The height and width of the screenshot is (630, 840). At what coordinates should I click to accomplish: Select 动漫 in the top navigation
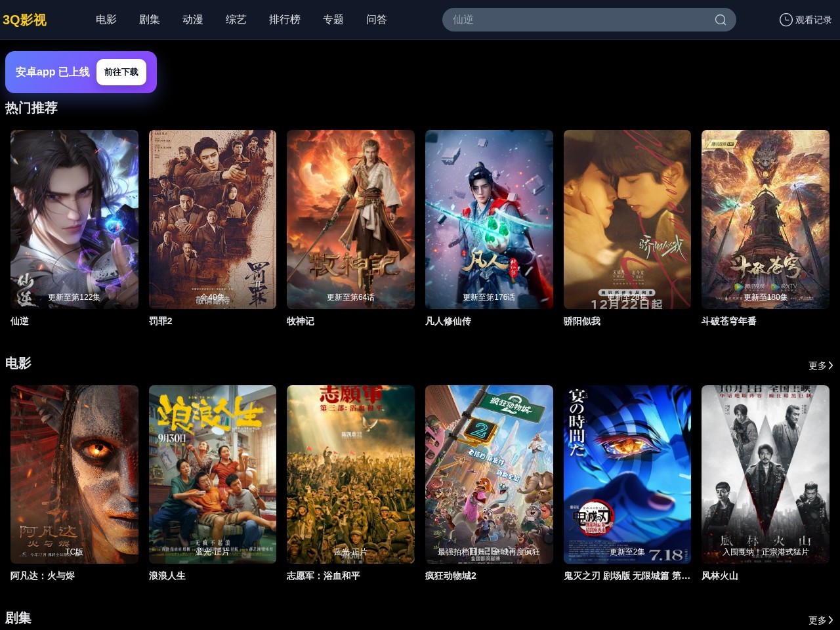(193, 20)
